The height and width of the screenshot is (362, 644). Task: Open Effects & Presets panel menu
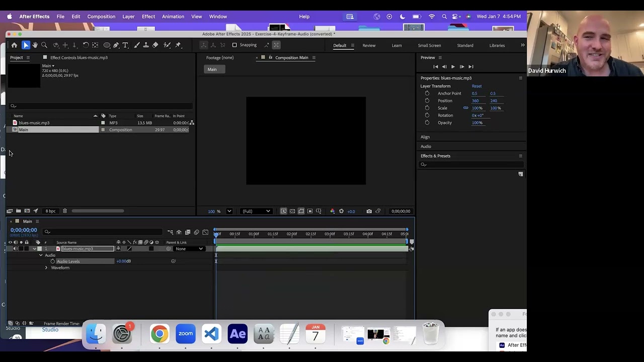tap(520, 156)
